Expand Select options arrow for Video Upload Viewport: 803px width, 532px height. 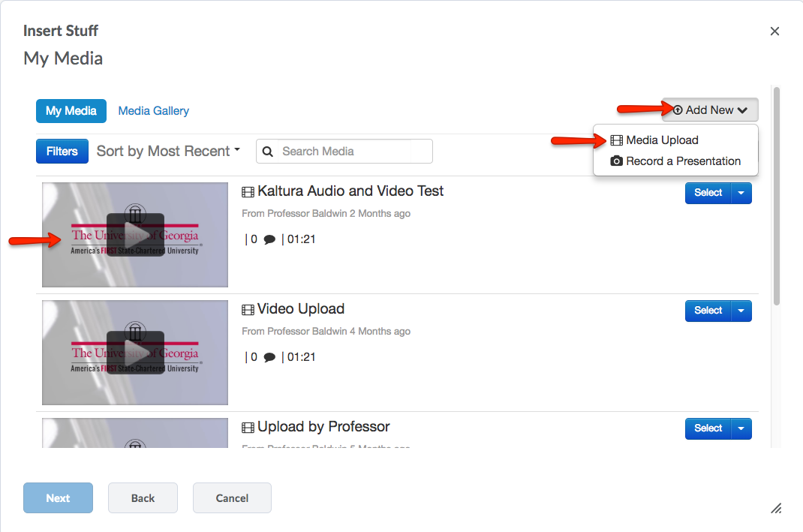[x=741, y=311]
